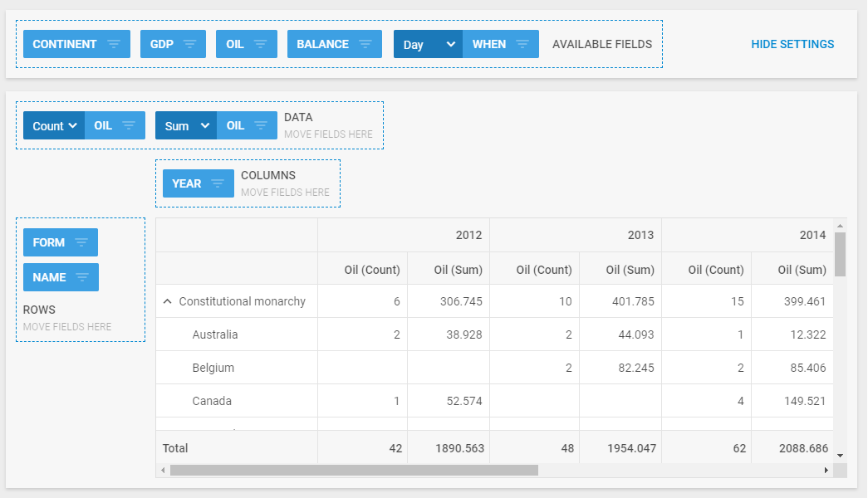Click the 2014 column header
This screenshot has height=498, width=868.
pyautogui.click(x=748, y=235)
